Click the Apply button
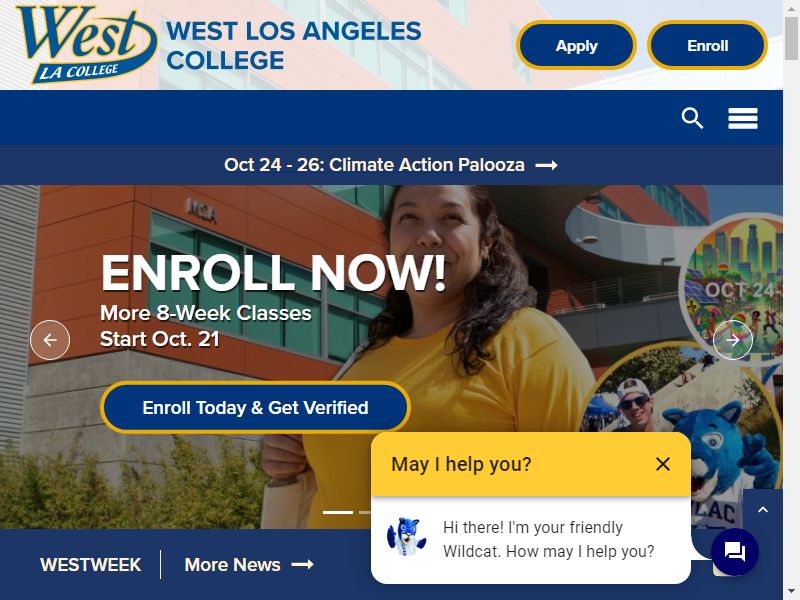Screen dimensions: 800x600 point(577,45)
